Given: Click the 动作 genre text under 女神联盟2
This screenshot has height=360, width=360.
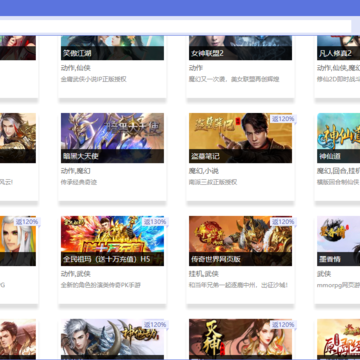Looking at the screenshot, I should click(x=196, y=68).
